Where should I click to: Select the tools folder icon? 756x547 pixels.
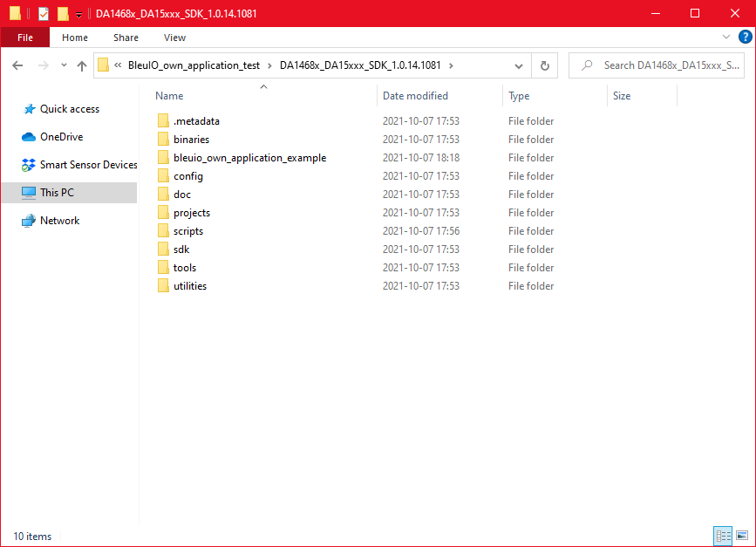click(x=163, y=267)
